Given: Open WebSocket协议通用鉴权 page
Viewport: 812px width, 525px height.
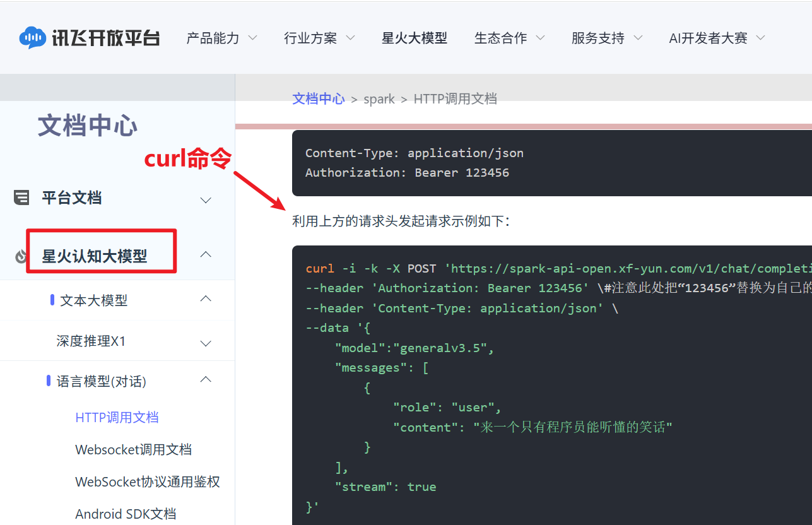Looking at the screenshot, I should [148, 482].
